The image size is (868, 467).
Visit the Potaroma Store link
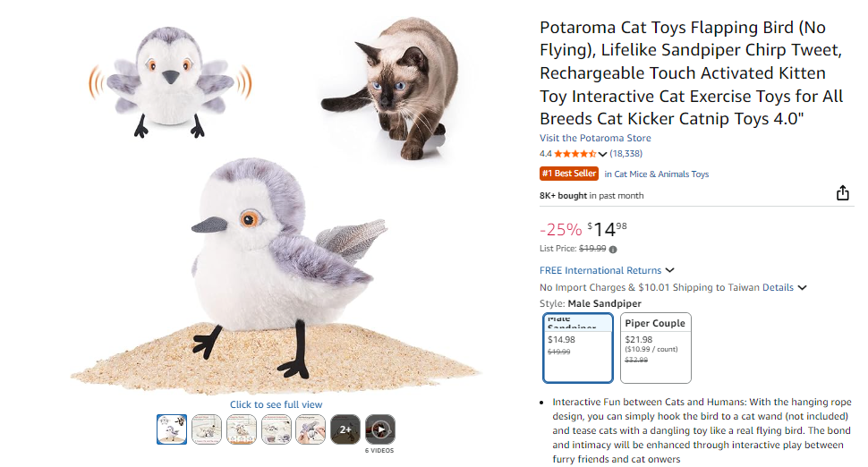click(595, 138)
